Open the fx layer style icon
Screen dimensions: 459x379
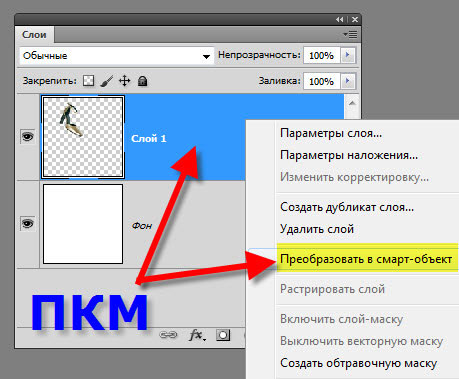coord(197,335)
